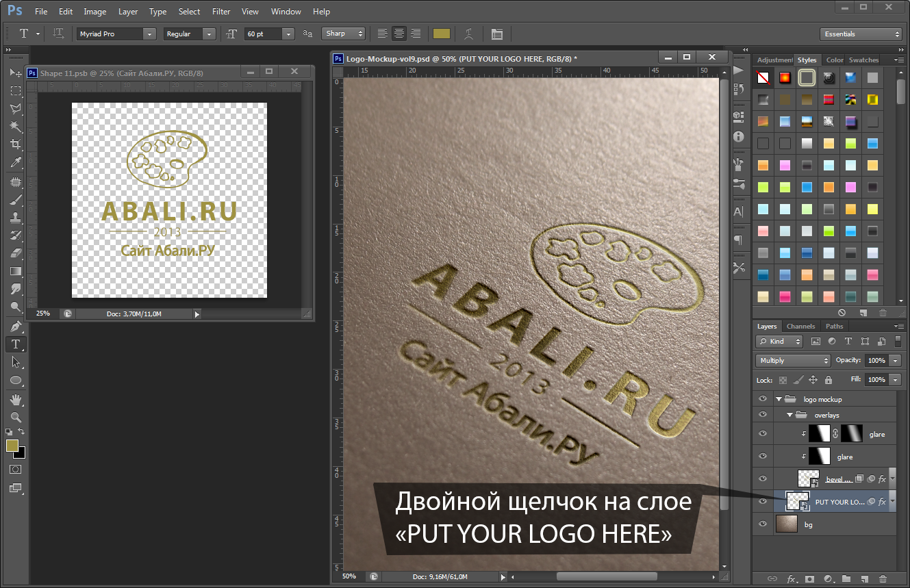Open the Essentials workspace dropdown

(861, 34)
